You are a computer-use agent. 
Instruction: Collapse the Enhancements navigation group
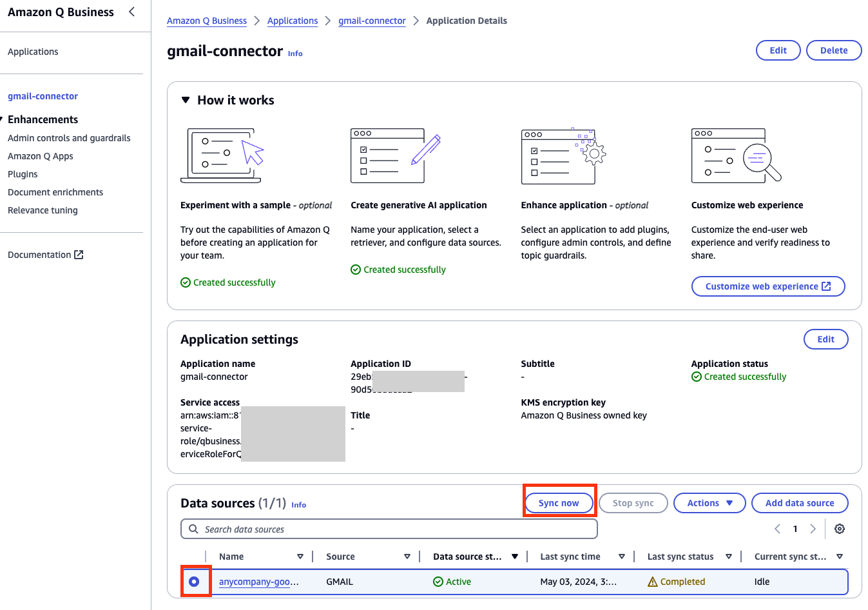2,119
